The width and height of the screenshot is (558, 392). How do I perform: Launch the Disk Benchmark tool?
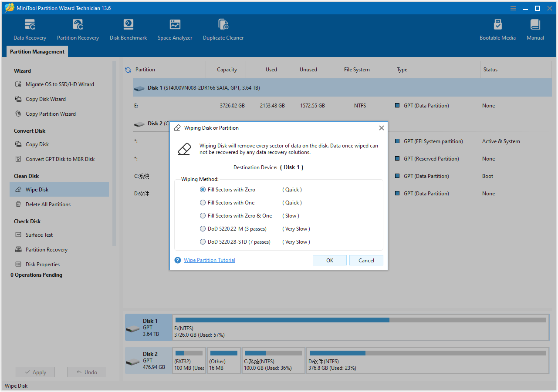[x=128, y=29]
